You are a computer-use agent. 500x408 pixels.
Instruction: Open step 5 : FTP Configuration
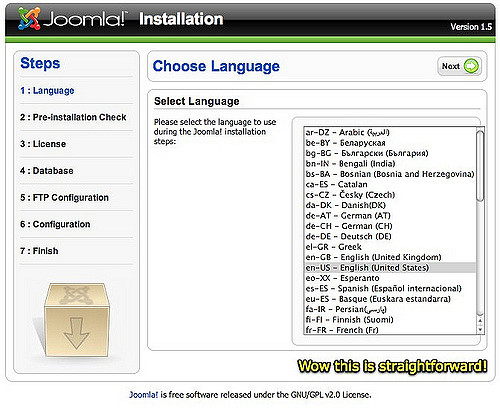(64, 197)
